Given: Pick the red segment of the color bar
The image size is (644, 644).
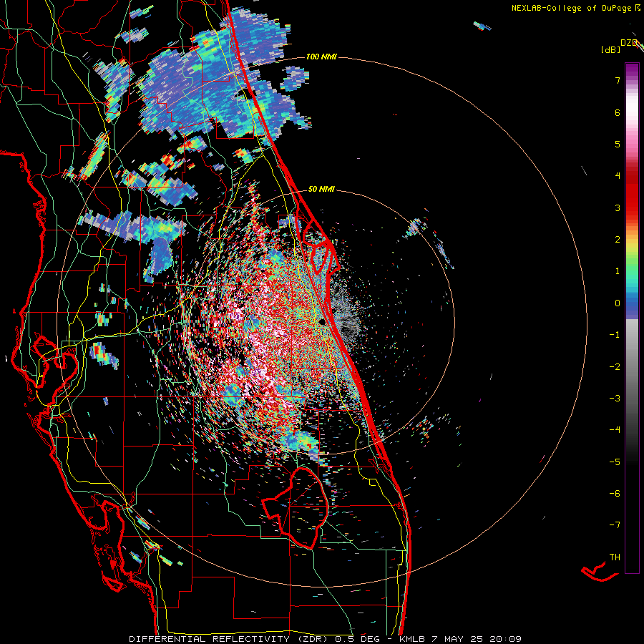Looking at the screenshot, I should 632,193.
